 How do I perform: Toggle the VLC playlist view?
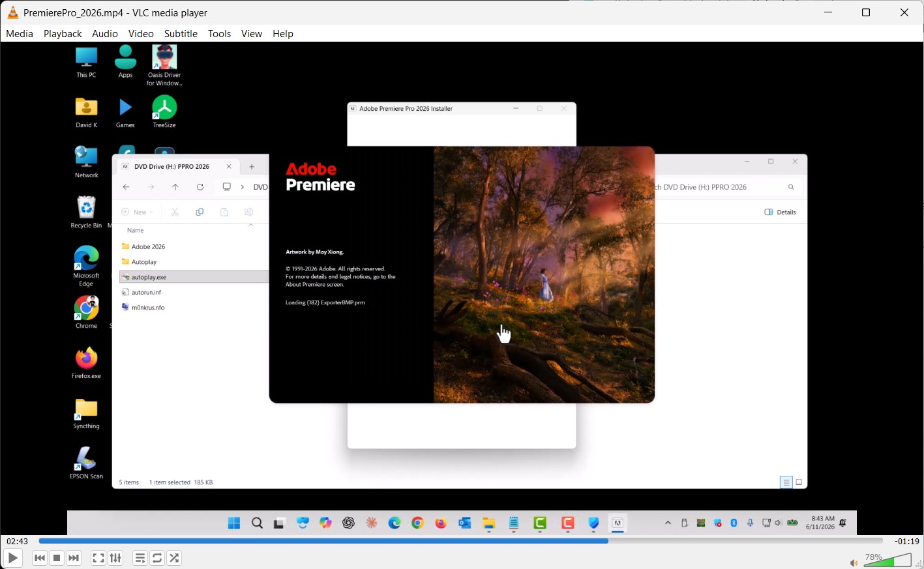(140, 558)
